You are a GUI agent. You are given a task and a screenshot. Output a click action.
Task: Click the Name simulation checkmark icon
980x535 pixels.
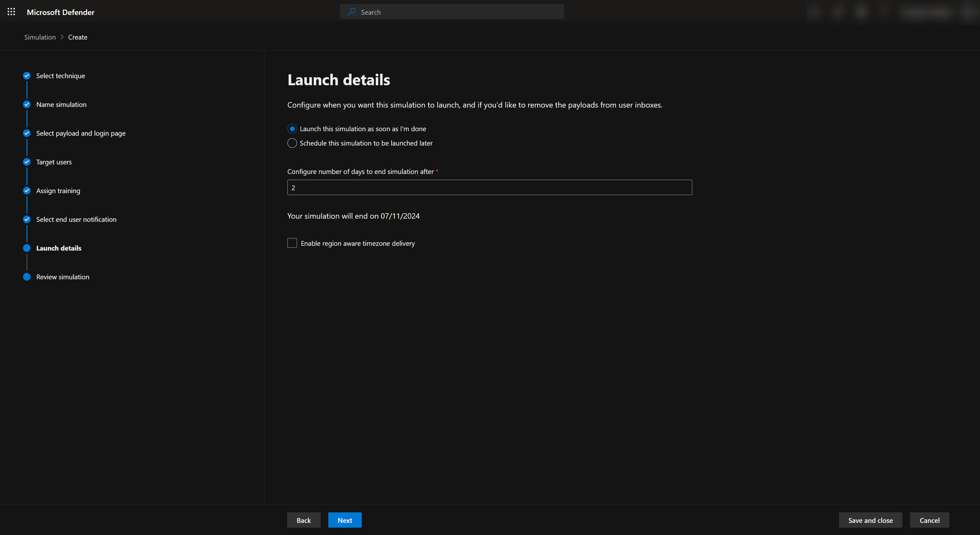click(x=26, y=104)
